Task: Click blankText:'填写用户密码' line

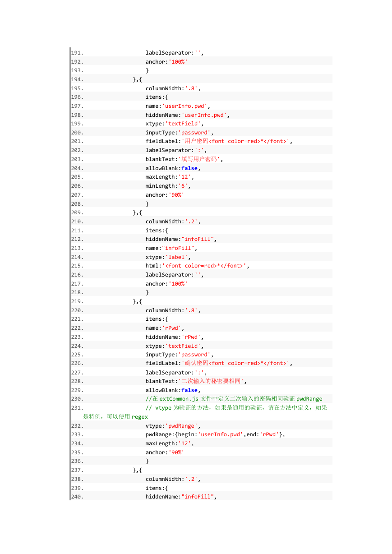Action: point(184,159)
